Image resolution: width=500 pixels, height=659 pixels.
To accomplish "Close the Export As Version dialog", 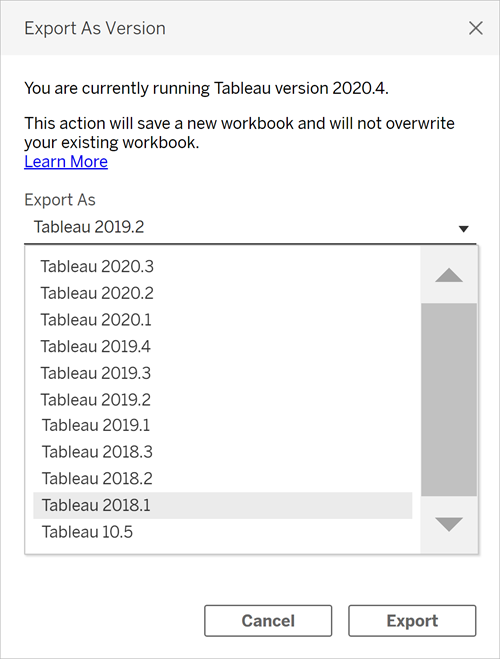I will tap(475, 29).
